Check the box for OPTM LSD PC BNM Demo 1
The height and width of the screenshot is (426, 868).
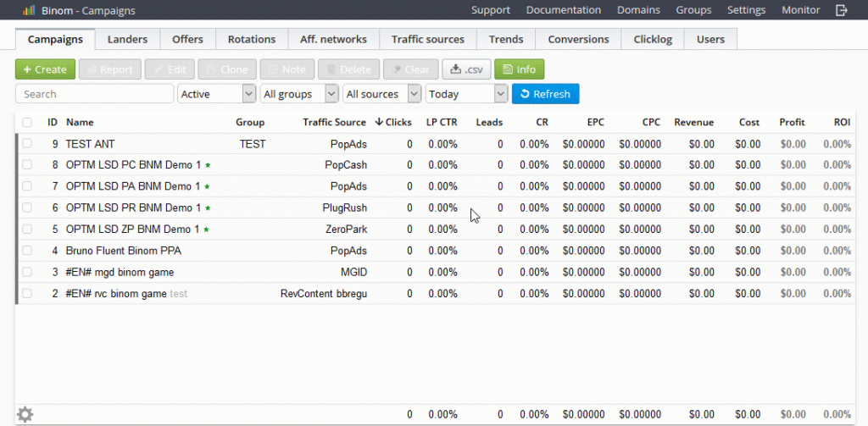pyautogui.click(x=27, y=165)
